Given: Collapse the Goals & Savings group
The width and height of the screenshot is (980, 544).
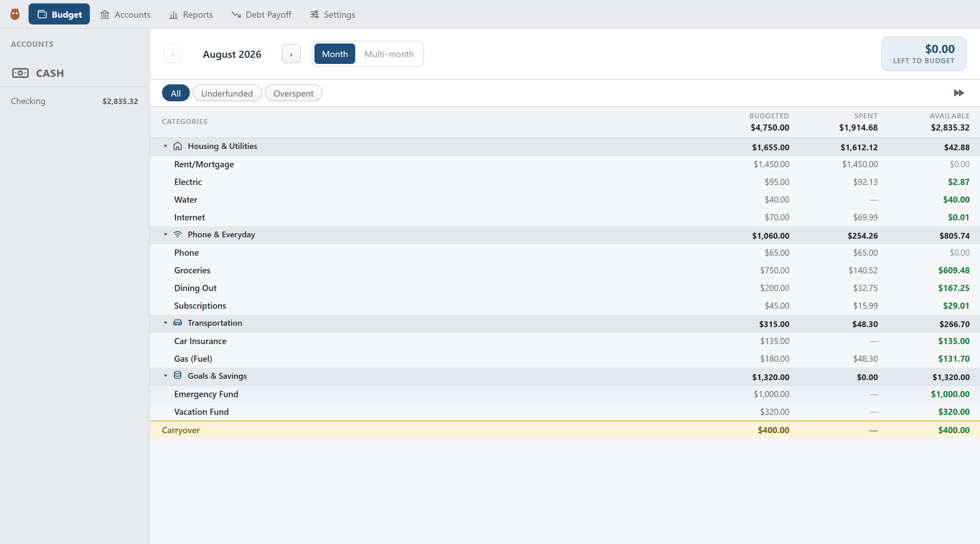Looking at the screenshot, I should click(x=165, y=376).
